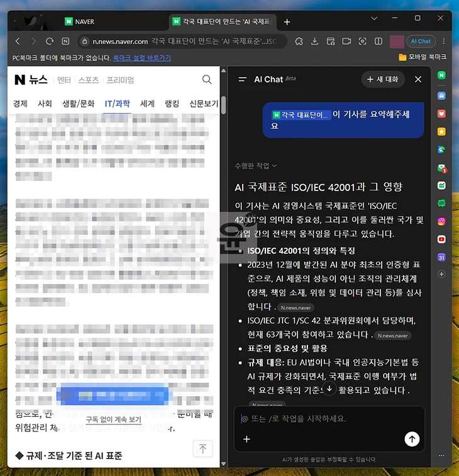The height and width of the screenshot is (476, 459).
Task: Open the YouTube sidebar icon
Action: (x=441, y=240)
